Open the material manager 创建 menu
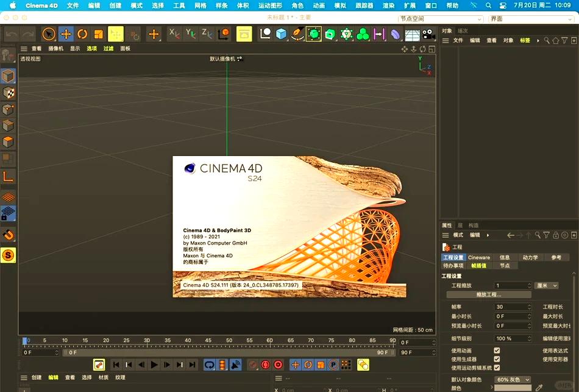Screen dimensions: 579x392 [x=37, y=377]
